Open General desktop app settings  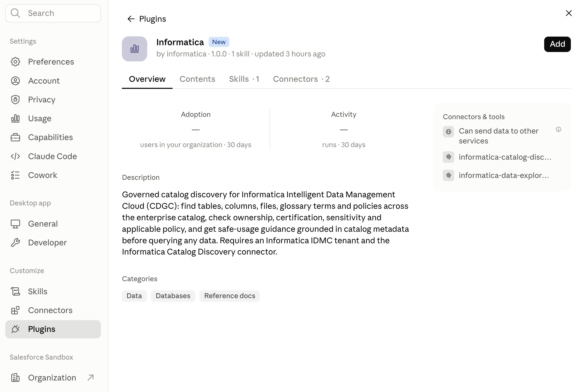(53, 224)
